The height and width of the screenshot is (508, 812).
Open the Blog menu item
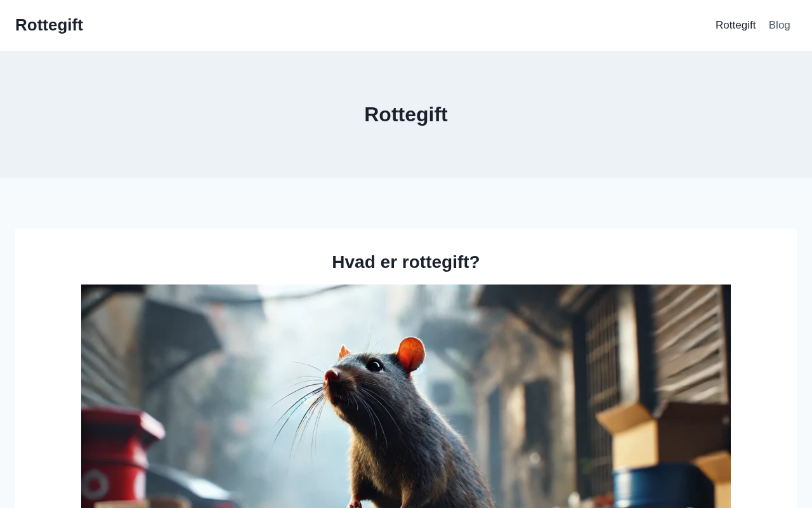[779, 25]
